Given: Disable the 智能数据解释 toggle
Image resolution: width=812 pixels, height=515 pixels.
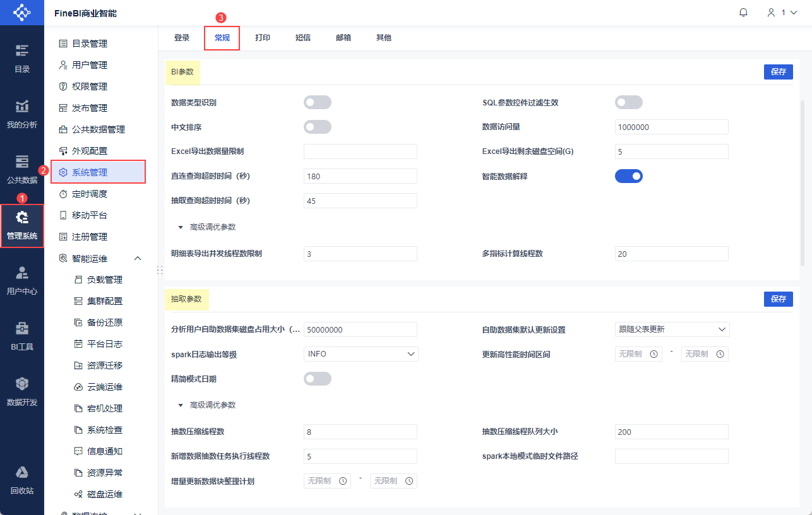Looking at the screenshot, I should click(629, 176).
